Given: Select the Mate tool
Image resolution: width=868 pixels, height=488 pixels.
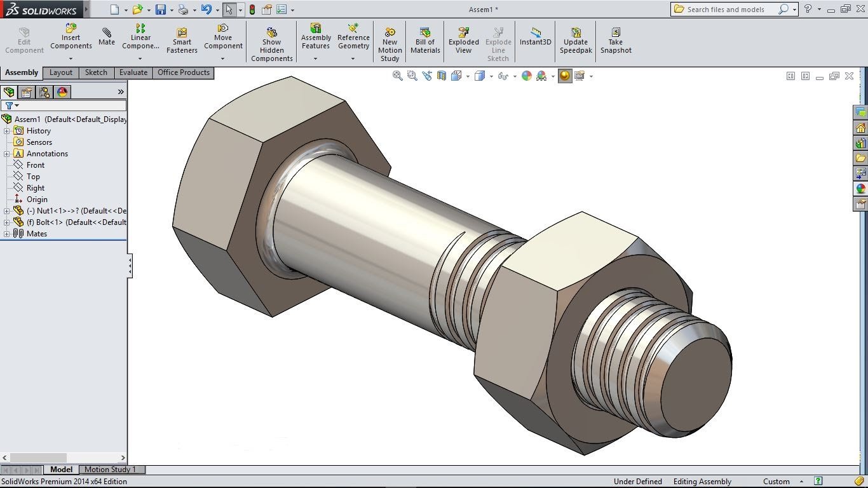Looking at the screenshot, I should [107, 36].
